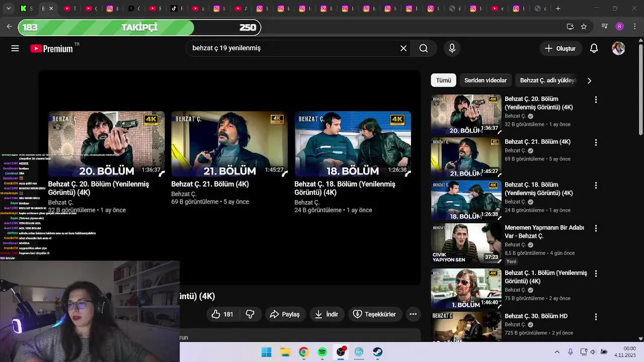Open options for Behzat Ç. 21. Bölüm sidebar video
This screenshot has height=362, width=644.
click(596, 143)
